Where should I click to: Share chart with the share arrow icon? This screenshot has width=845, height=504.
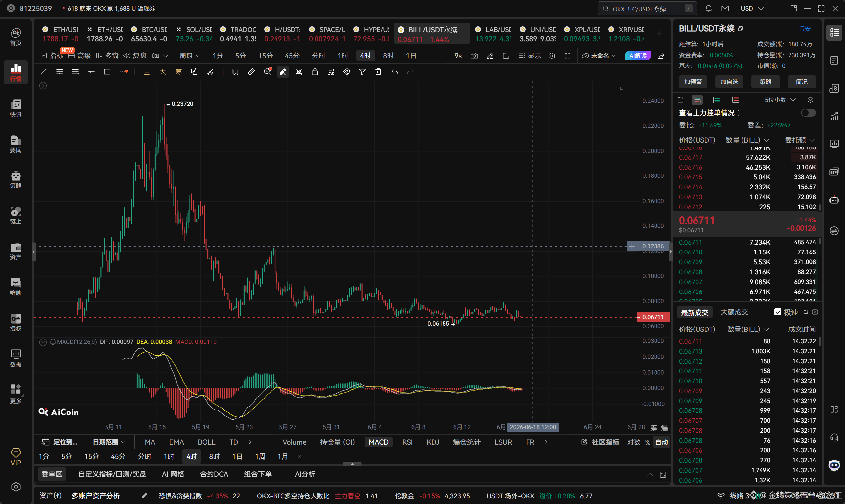(x=661, y=56)
